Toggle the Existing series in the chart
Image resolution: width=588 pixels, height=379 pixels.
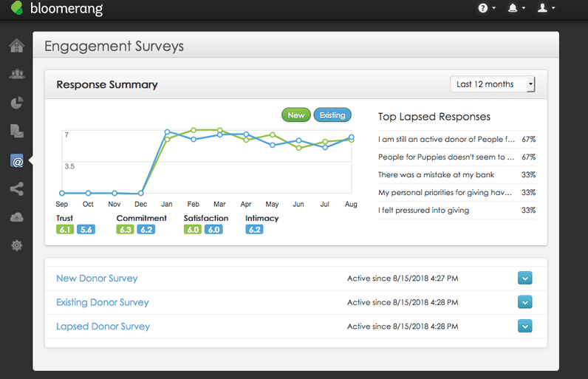click(332, 115)
